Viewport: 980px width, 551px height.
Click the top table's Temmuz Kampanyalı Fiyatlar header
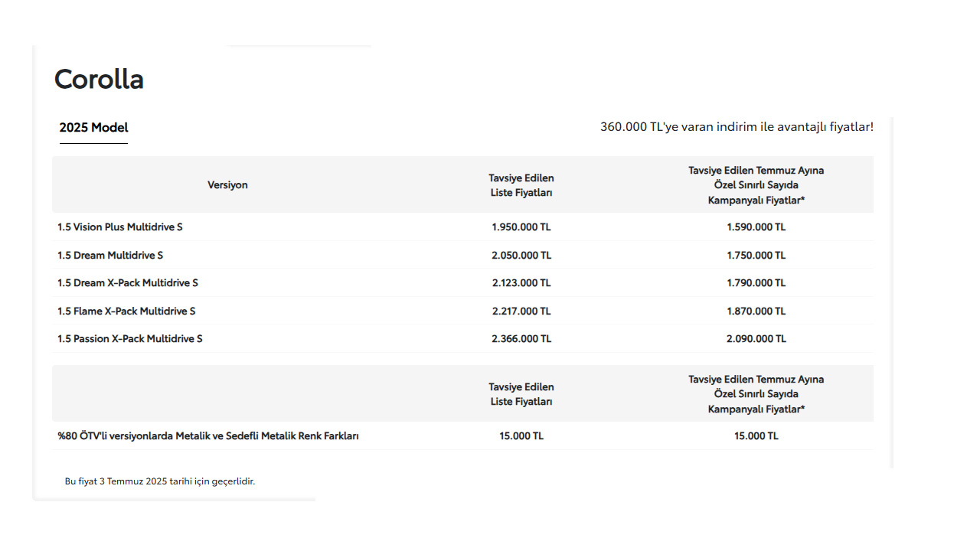pyautogui.click(x=756, y=185)
